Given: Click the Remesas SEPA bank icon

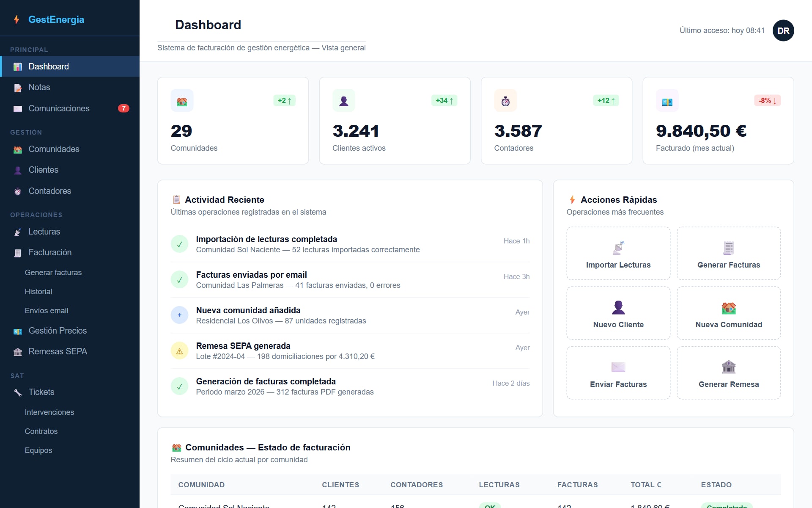Looking at the screenshot, I should coord(17,352).
